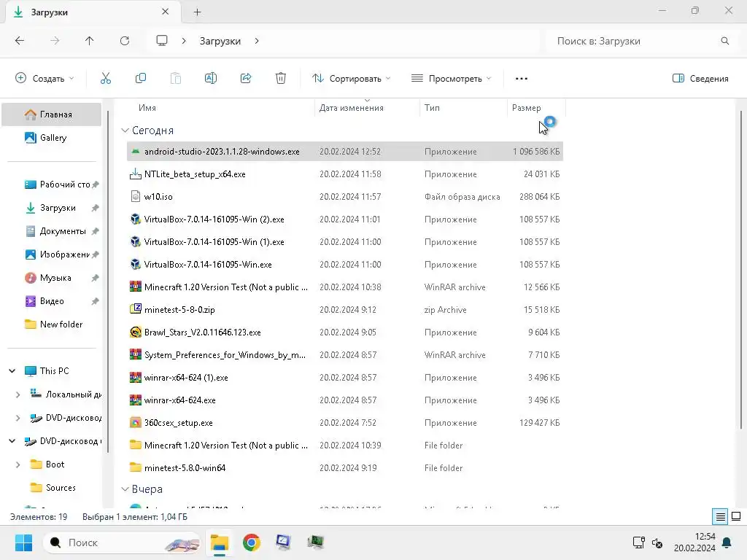Select NTLite_beta_setup_x64.exe file
This screenshot has height=560, width=747.
(x=345, y=174)
